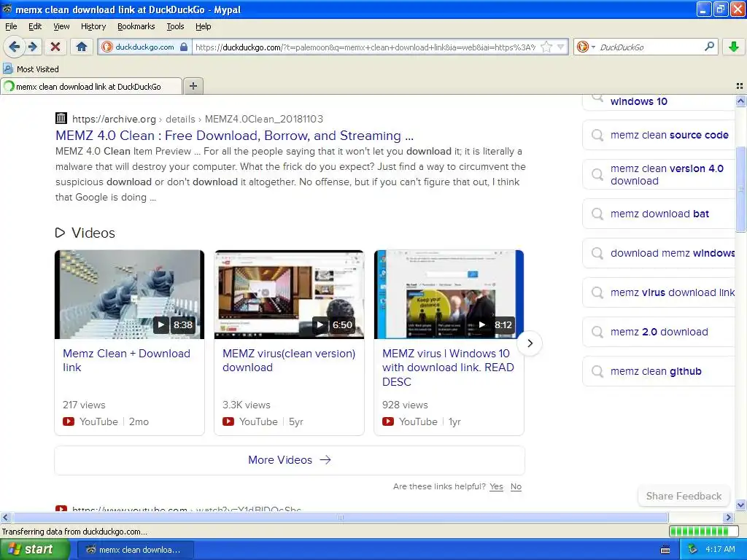Open the Windows Start button

(35, 550)
